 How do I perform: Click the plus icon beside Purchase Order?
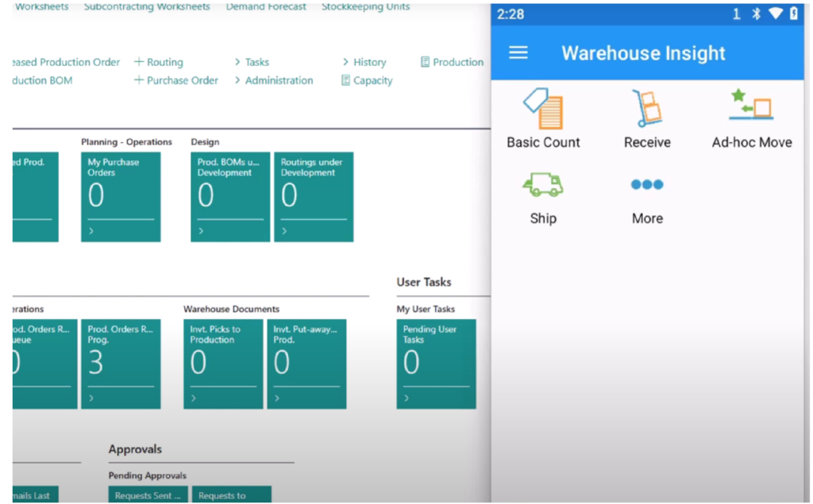[x=138, y=80]
